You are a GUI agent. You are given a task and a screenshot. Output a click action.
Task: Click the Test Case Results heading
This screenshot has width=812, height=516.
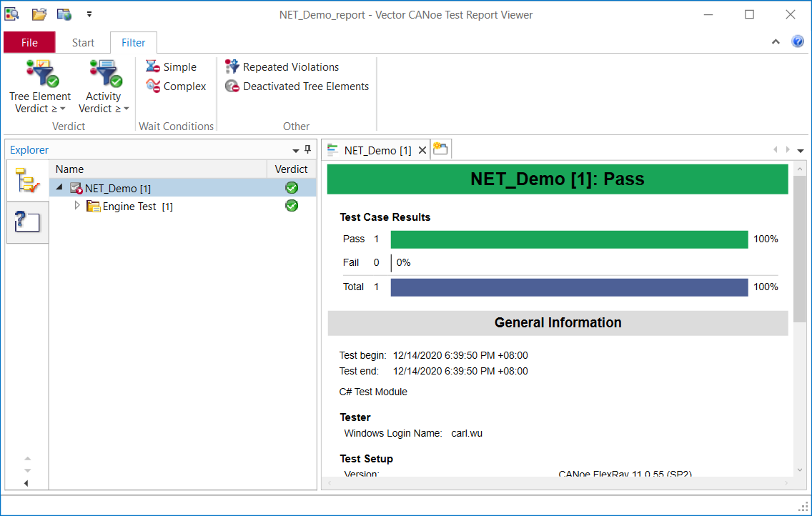point(385,217)
